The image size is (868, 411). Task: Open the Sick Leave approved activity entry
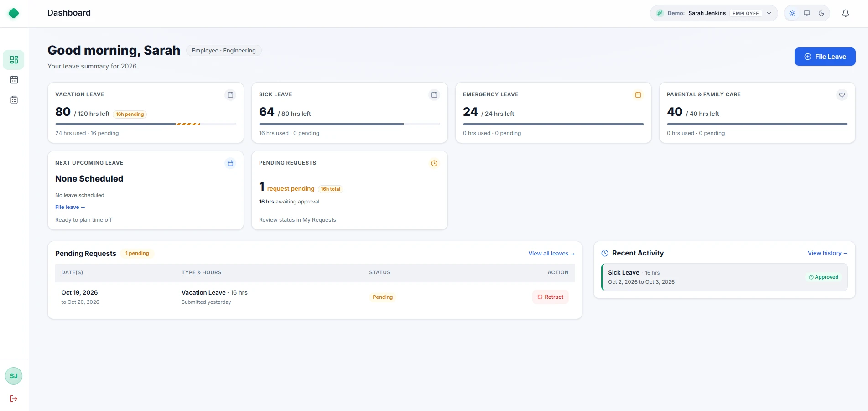[724, 277]
